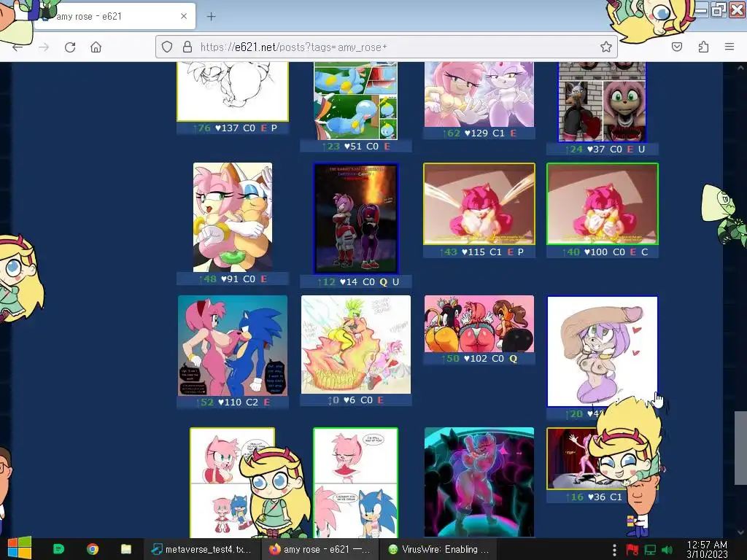Image resolution: width=747 pixels, height=560 pixels.
Task: Click the stats row '↑12 ♥14 C0 Q U'
Action: pyautogui.click(x=356, y=282)
